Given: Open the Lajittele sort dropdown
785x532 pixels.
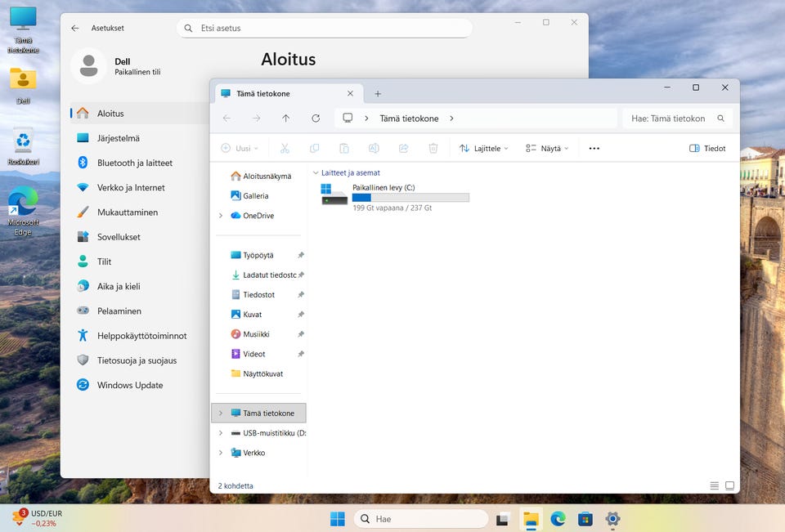Looking at the screenshot, I should (483, 148).
